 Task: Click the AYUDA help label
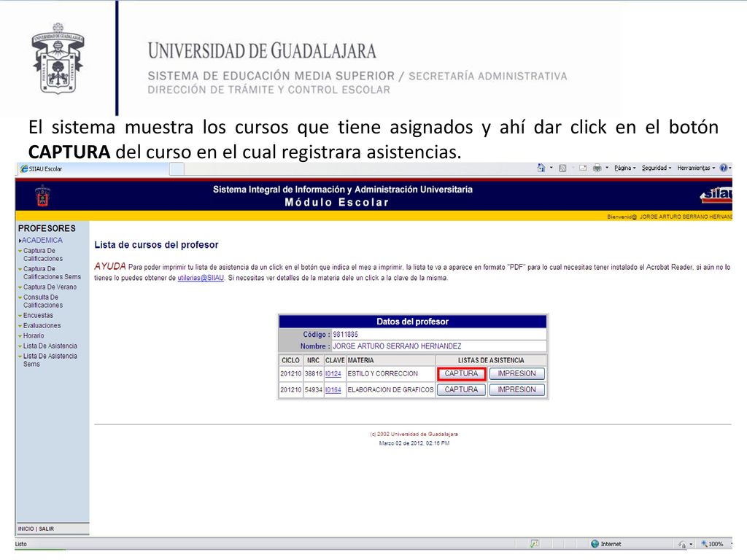pos(110,266)
